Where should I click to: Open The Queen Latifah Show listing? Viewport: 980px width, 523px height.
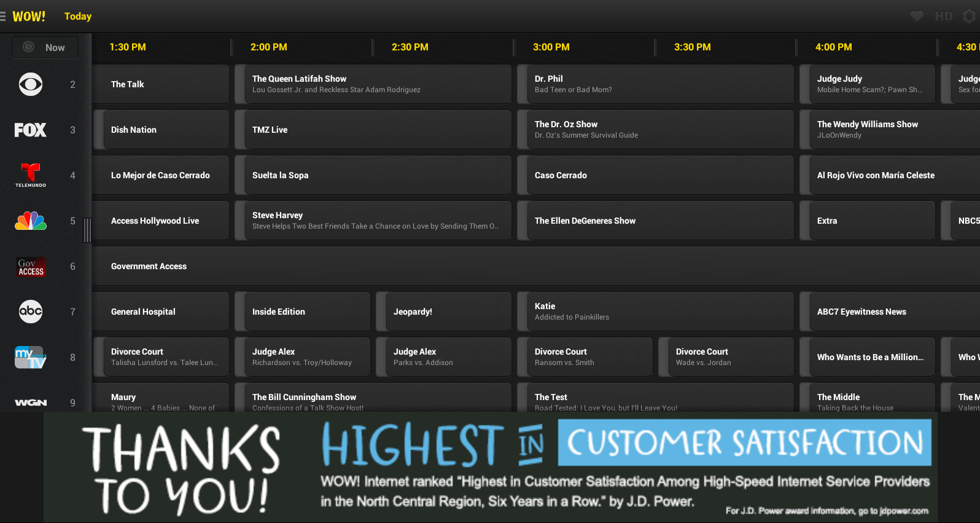point(373,84)
